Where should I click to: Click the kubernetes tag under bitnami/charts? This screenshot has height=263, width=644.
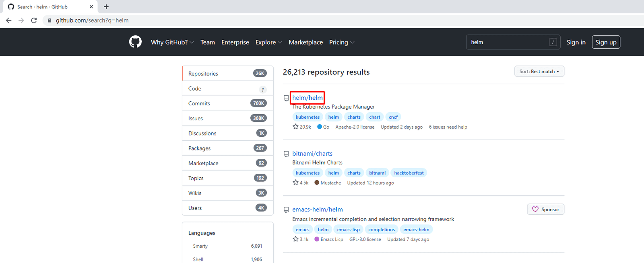pos(308,173)
